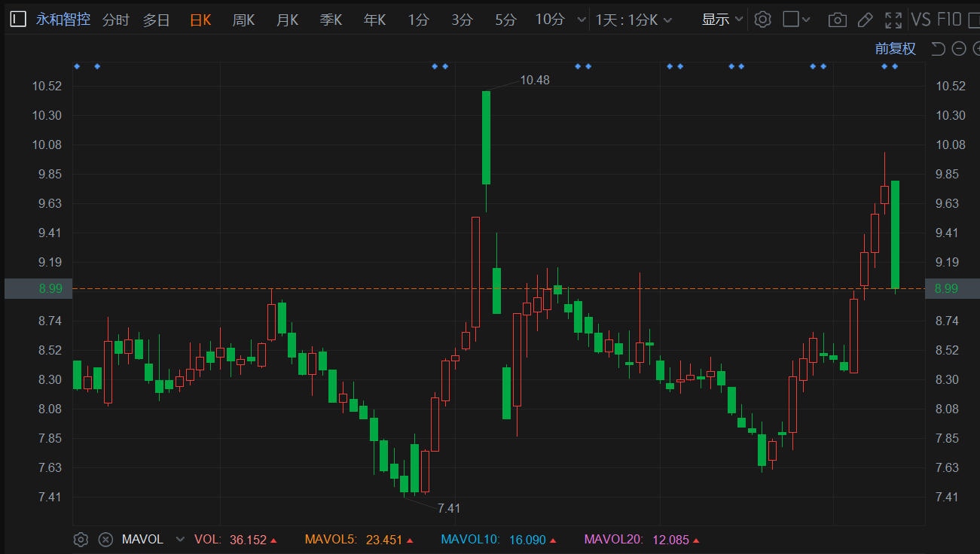980x554 pixels.
Task: Open the window layout square dropdown
Action: tap(796, 20)
